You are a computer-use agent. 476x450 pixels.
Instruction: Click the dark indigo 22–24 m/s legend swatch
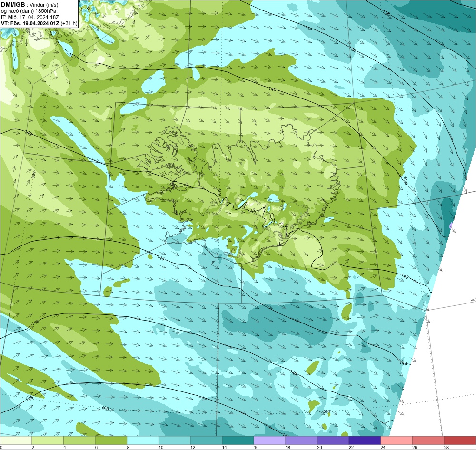(x=365, y=440)
